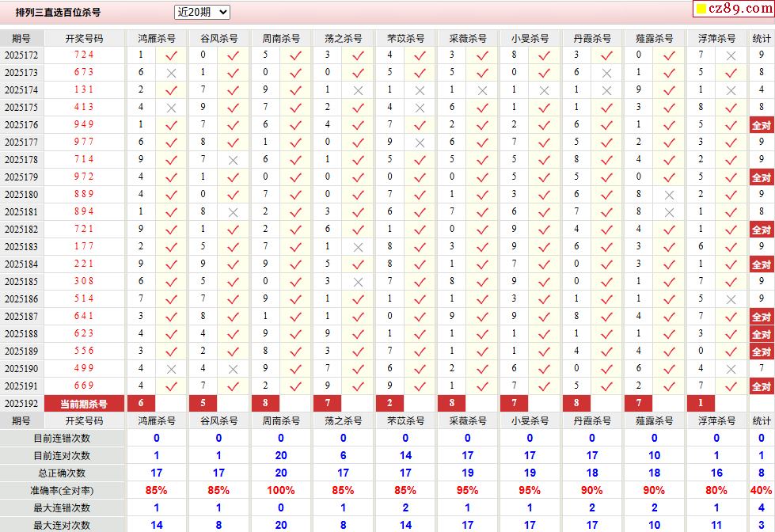Viewport: 775px width, 532px height.
Task: Click the red 浮萍杀号 pick 1 in row 2025192
Action: [701, 404]
